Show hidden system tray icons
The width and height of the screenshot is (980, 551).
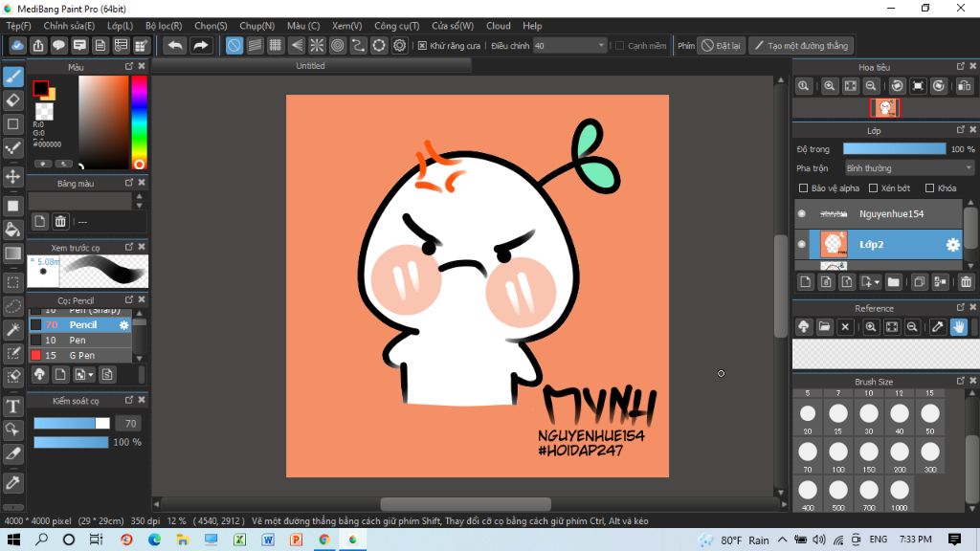point(782,540)
